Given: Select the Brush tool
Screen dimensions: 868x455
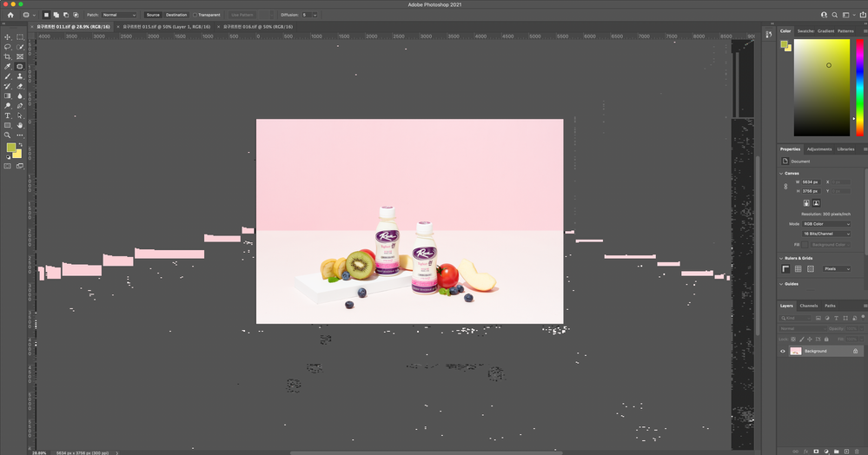Looking at the screenshot, I should click(7, 76).
